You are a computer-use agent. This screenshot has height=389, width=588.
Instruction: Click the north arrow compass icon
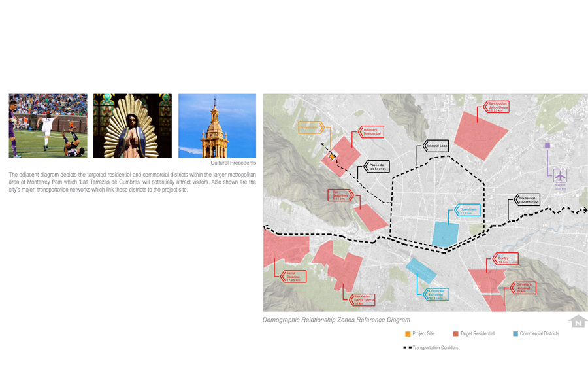tap(578, 321)
